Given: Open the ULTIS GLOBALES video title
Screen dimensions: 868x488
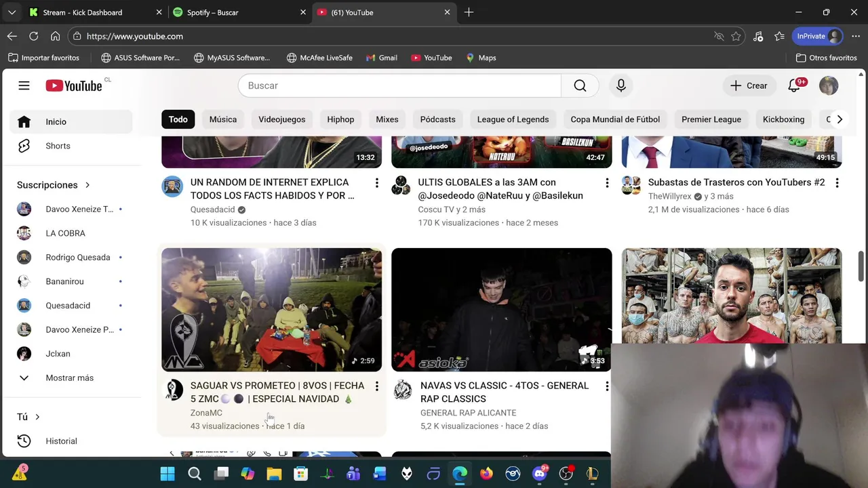Looking at the screenshot, I should pos(500,189).
